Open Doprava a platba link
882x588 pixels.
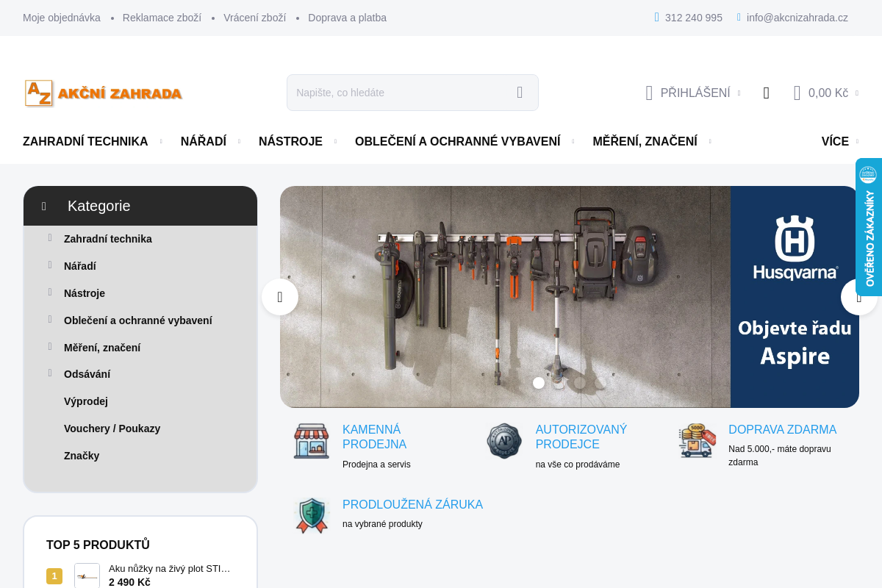click(x=347, y=18)
